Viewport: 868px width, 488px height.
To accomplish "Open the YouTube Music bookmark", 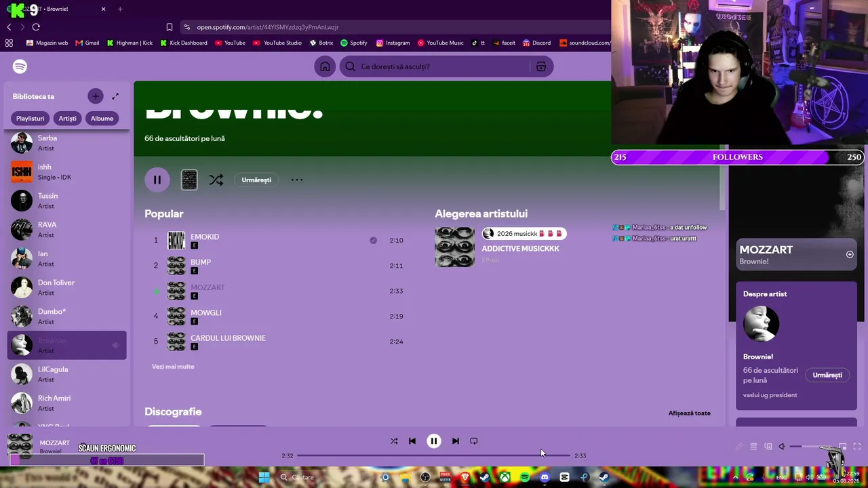I will pyautogui.click(x=441, y=43).
